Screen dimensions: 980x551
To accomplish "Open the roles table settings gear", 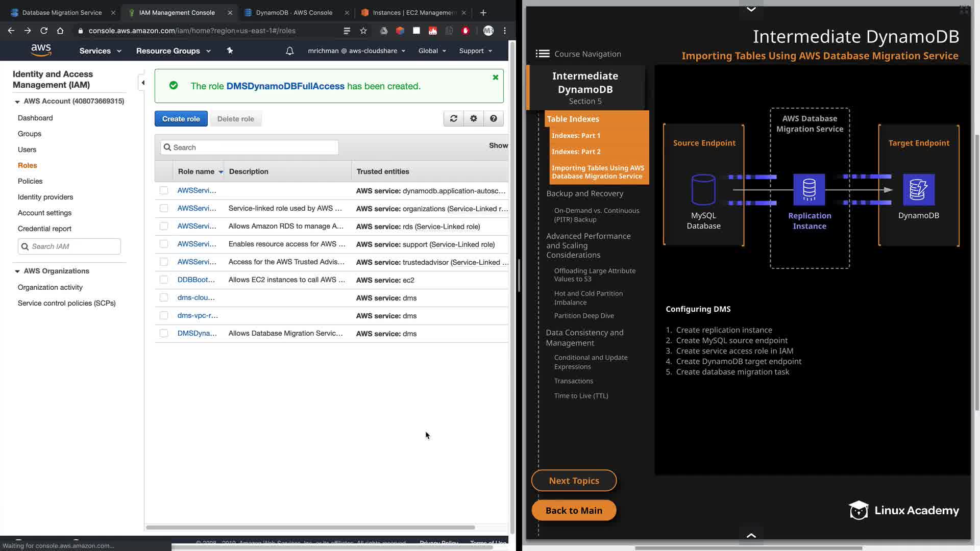I will 474,118.
